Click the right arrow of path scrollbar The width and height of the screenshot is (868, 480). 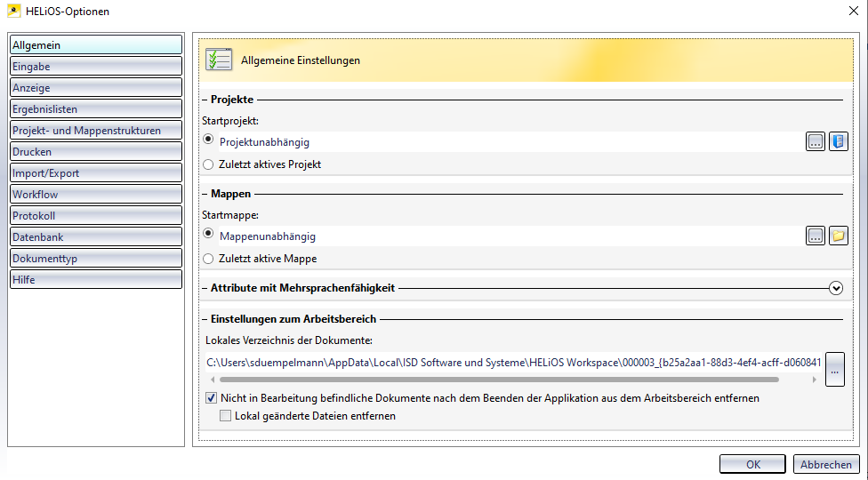coord(815,380)
